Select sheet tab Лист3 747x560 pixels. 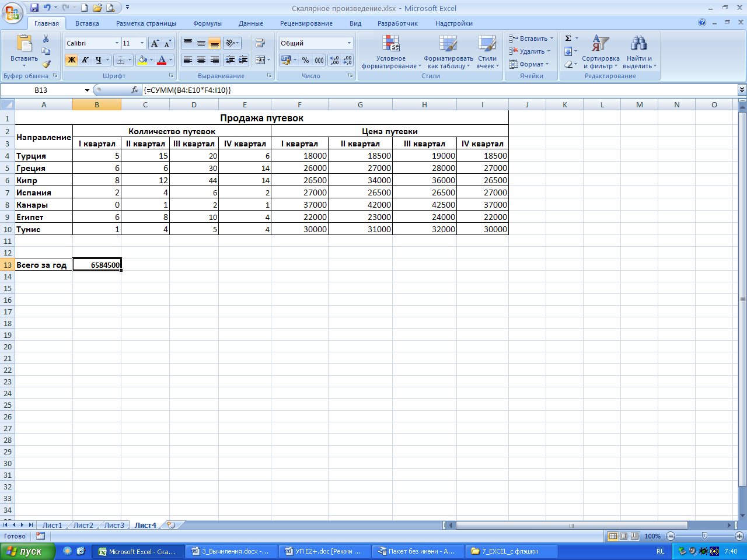pyautogui.click(x=114, y=525)
